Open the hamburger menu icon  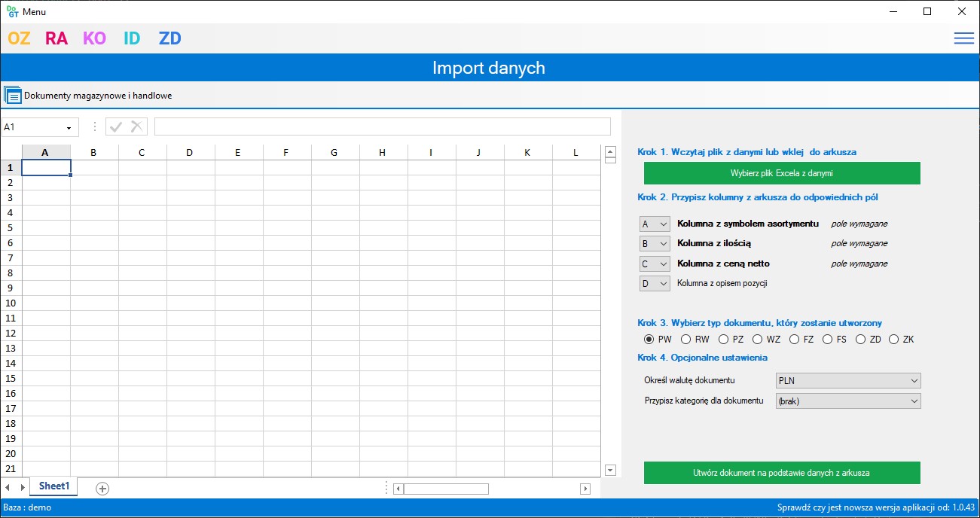[x=963, y=38]
